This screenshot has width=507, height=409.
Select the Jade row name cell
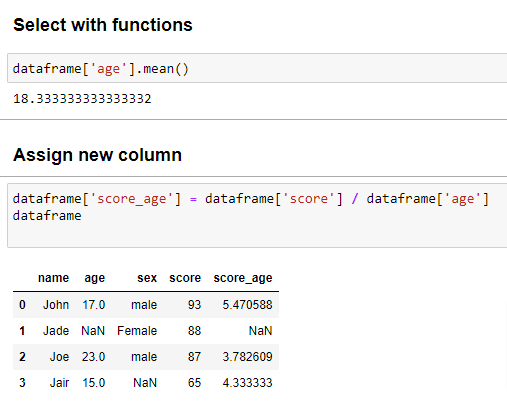click(56, 331)
